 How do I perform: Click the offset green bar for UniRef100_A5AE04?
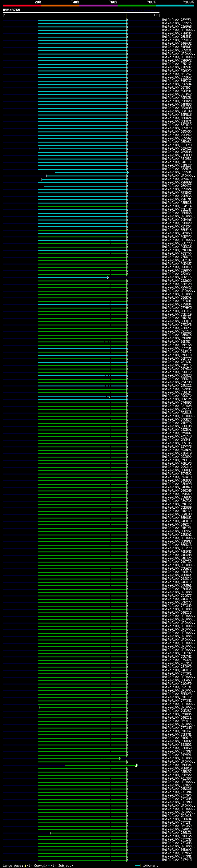point(101,765)
